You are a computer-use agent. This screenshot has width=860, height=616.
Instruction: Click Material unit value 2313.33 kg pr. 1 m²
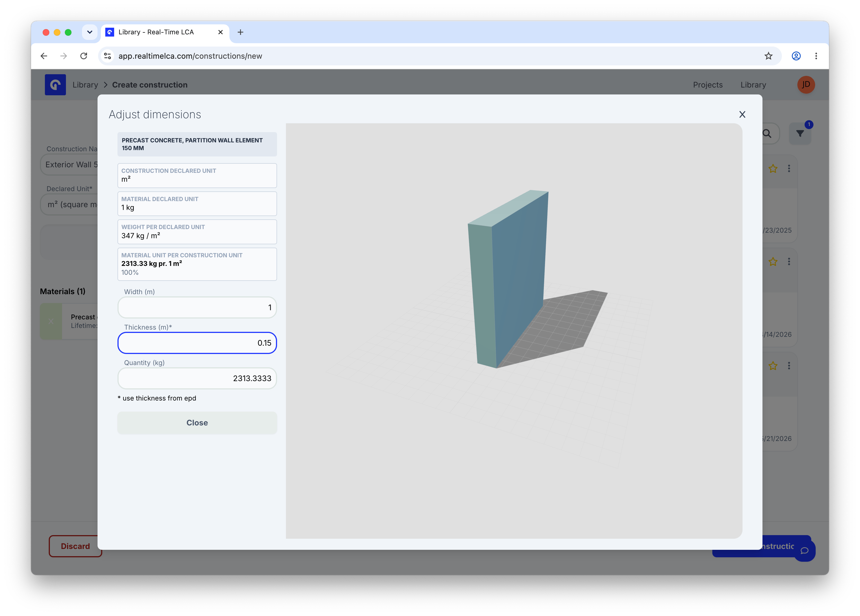click(x=152, y=263)
